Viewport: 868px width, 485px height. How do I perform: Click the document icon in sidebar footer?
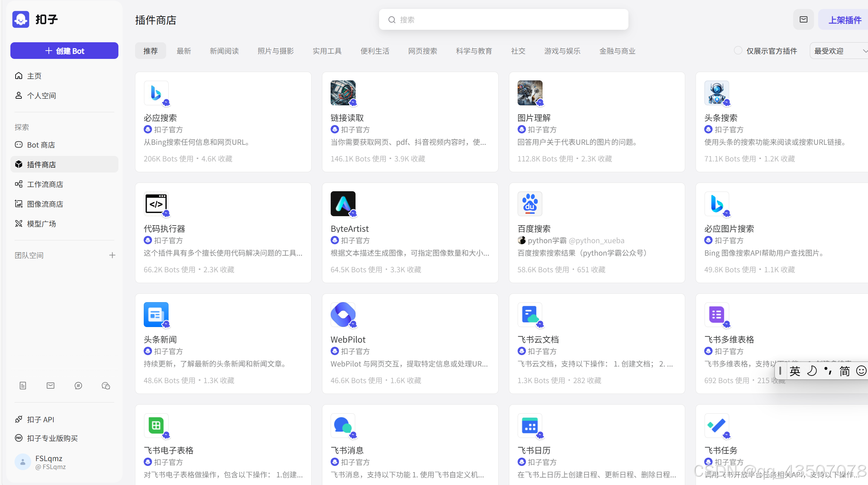click(x=23, y=386)
